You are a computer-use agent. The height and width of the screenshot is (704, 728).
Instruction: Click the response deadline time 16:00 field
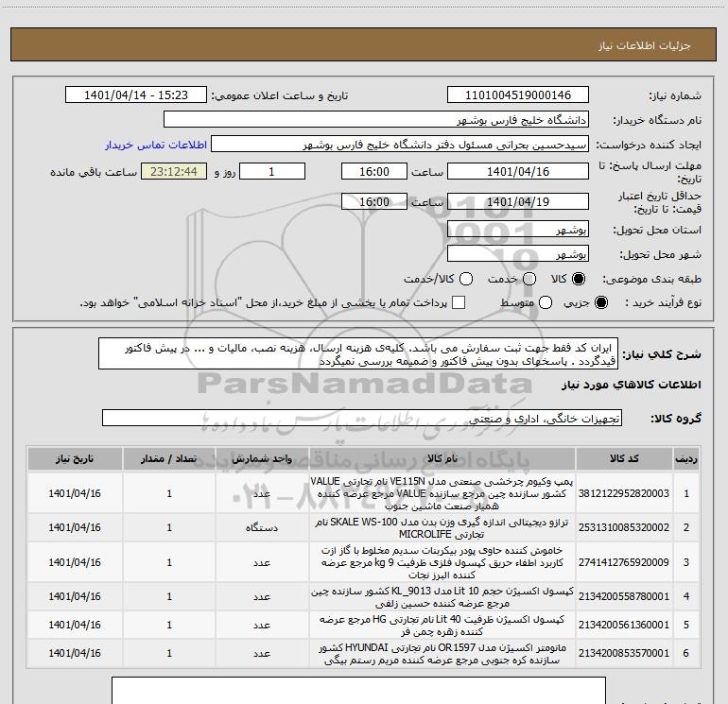[374, 172]
